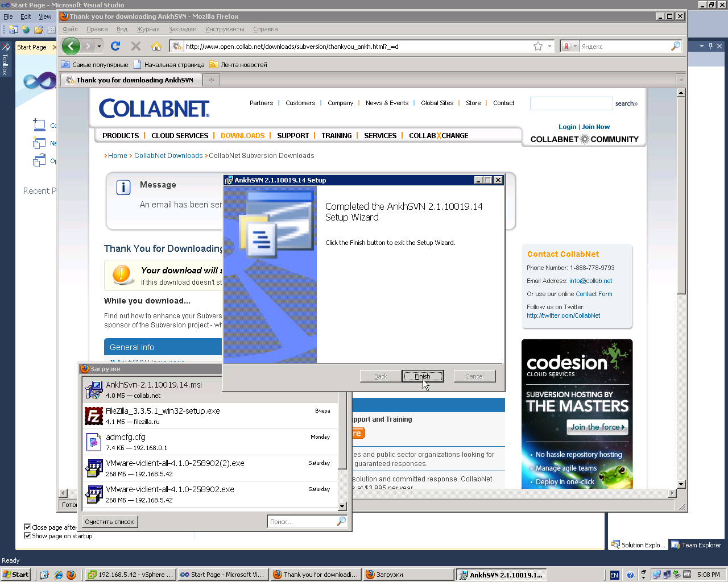Image resolution: width=728 pixels, height=582 pixels.
Task: Open the Файл menu in Firefox
Action: [x=70, y=29]
